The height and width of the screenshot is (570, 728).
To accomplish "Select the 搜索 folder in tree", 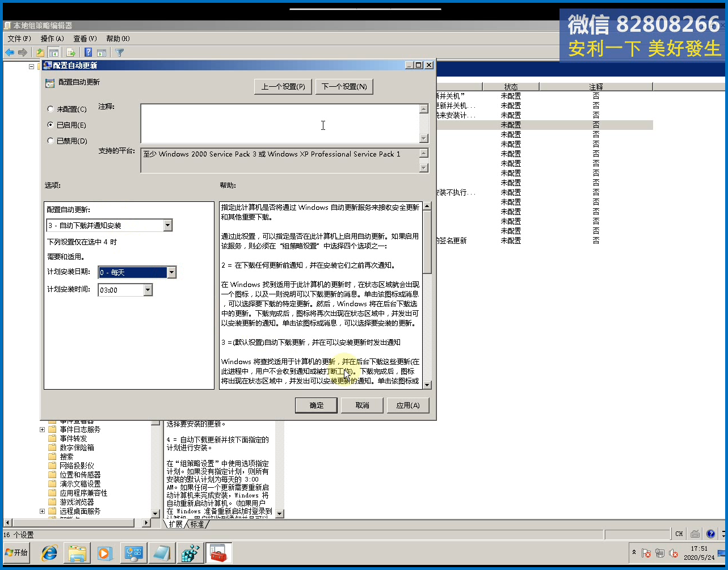I will (x=66, y=457).
